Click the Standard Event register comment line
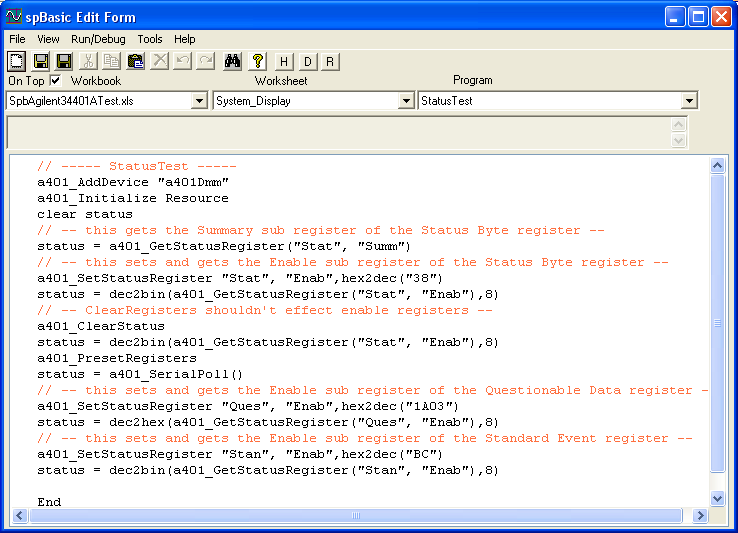Screen dimensions: 738x533 pyautogui.click(x=365, y=438)
